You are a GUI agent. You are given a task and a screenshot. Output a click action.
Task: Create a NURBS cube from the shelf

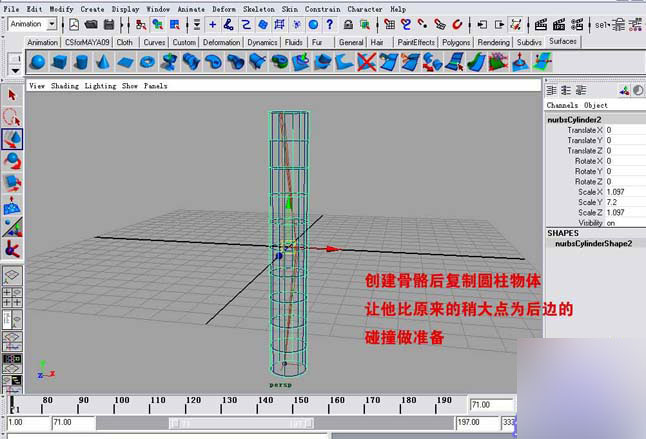click(59, 62)
